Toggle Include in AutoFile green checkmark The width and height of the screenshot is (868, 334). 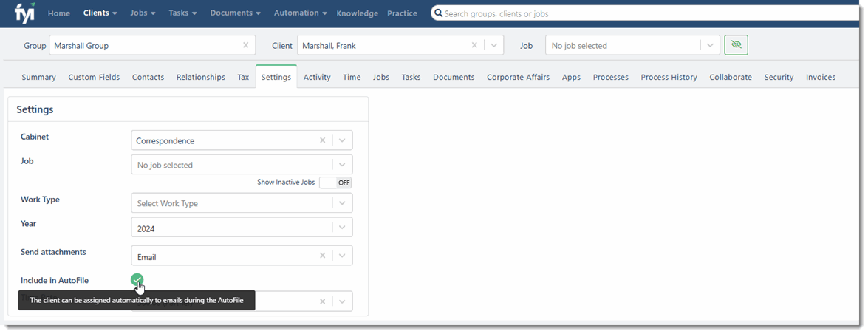click(x=137, y=280)
